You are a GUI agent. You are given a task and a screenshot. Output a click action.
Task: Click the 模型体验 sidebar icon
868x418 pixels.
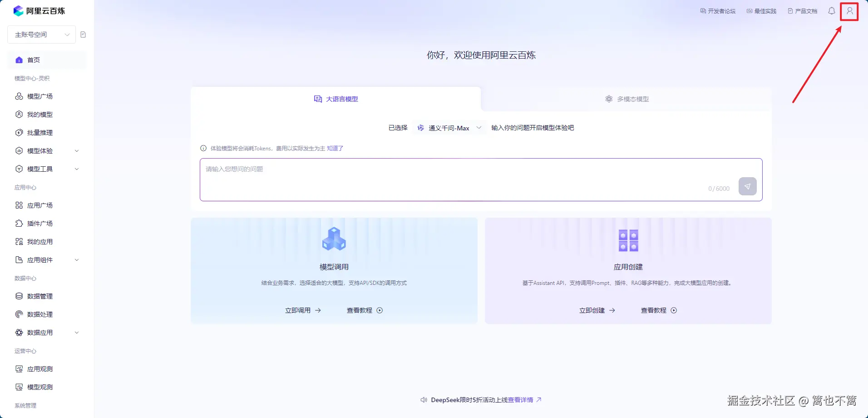click(19, 151)
